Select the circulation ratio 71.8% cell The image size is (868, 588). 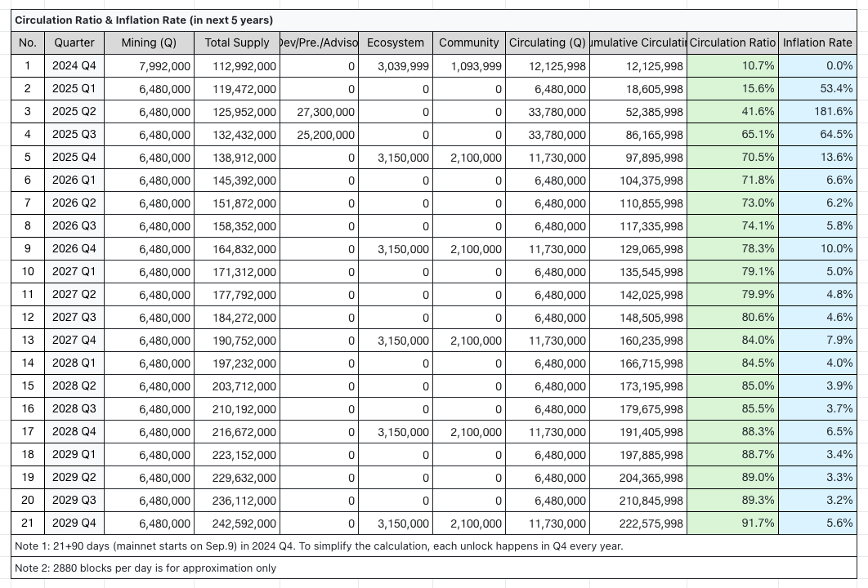click(732, 180)
